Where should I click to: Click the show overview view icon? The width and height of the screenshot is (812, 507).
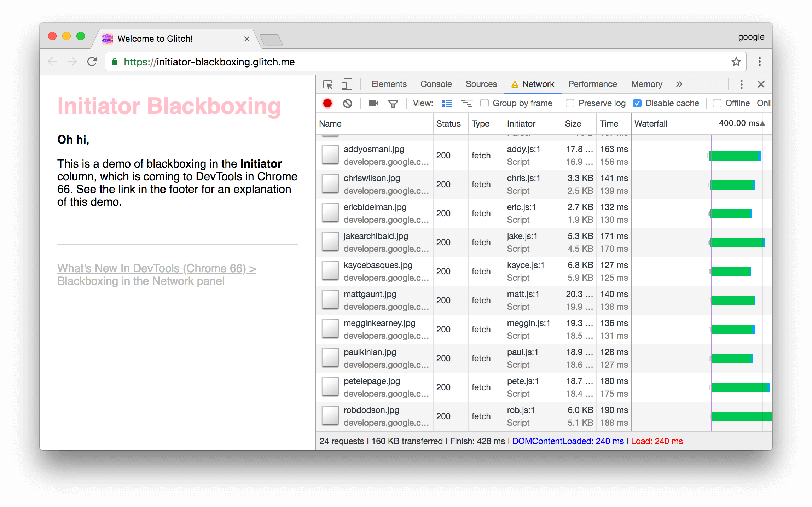pyautogui.click(x=467, y=103)
